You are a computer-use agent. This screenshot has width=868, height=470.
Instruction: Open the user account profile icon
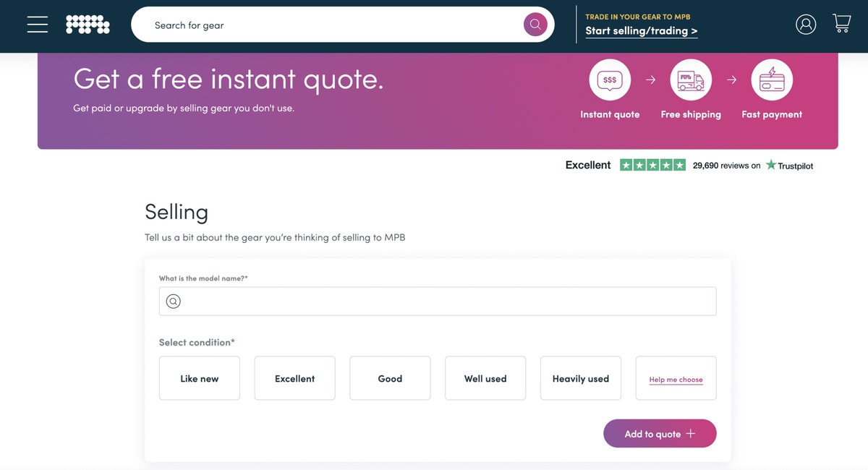click(x=806, y=25)
